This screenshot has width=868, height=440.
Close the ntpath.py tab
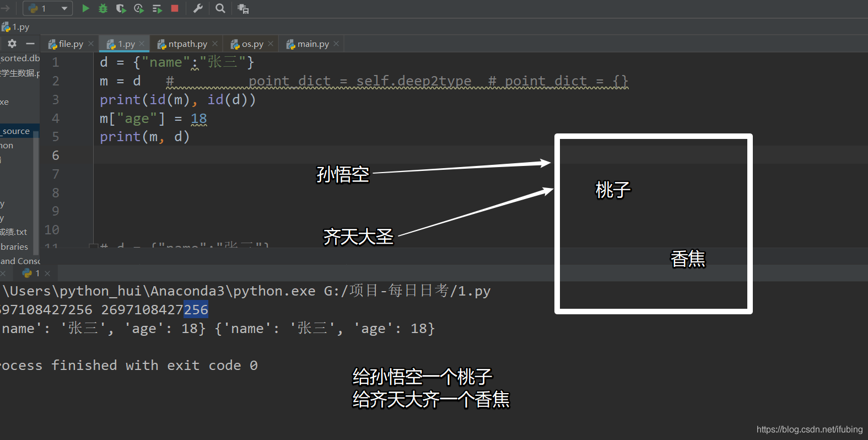pyautogui.click(x=215, y=44)
